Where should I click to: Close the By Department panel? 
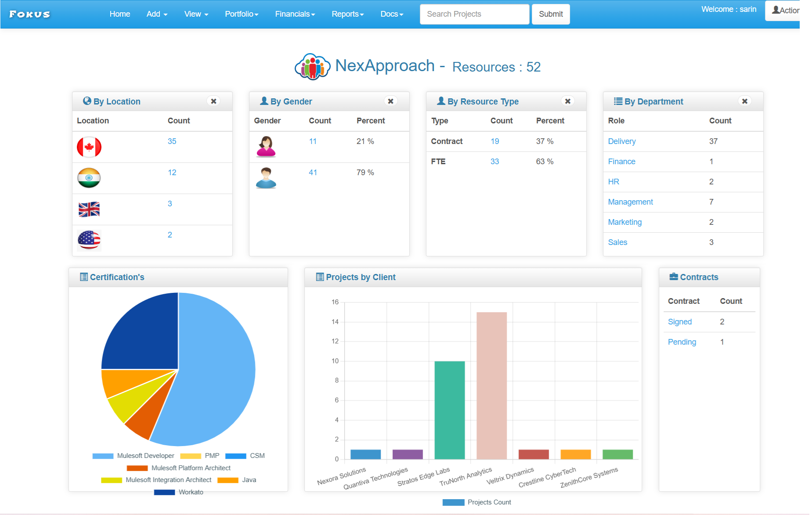744,101
